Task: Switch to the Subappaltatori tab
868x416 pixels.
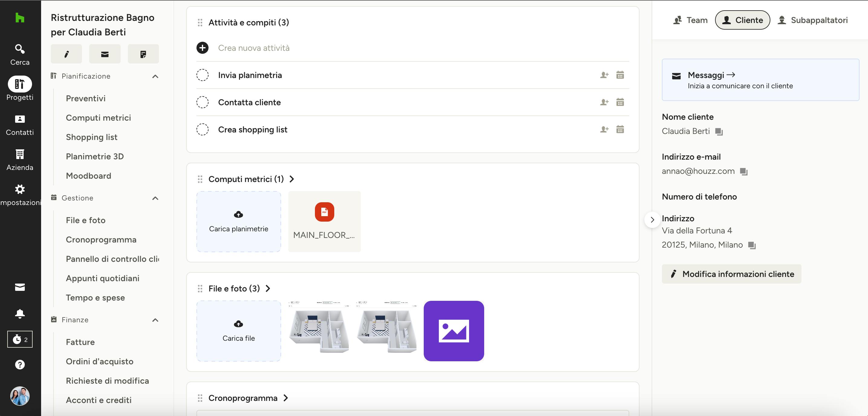Action: [x=812, y=20]
